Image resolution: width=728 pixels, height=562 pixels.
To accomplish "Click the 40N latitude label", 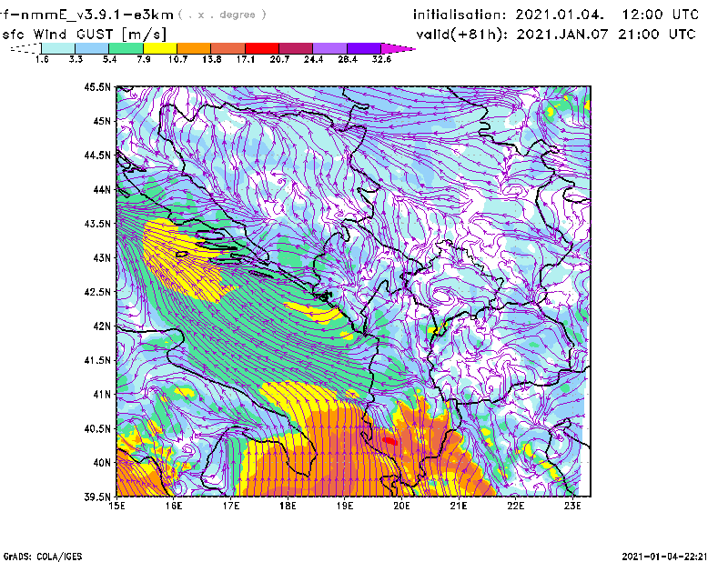I will tap(102, 462).
